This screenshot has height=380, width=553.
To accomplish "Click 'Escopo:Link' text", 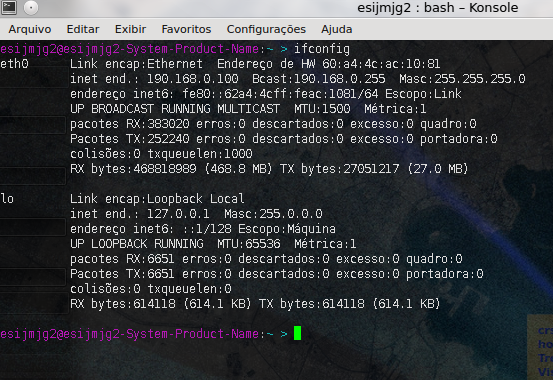I will click(x=423, y=94).
